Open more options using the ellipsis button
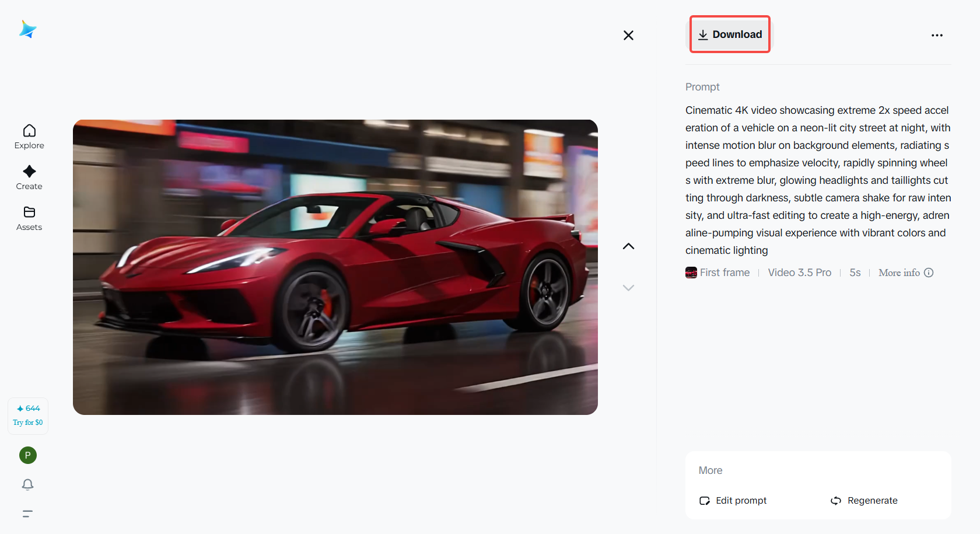This screenshot has height=534, width=980. [937, 35]
